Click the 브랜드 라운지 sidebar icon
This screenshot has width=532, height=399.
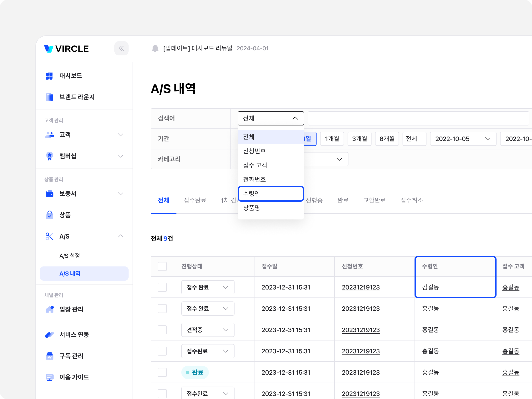[50, 97]
